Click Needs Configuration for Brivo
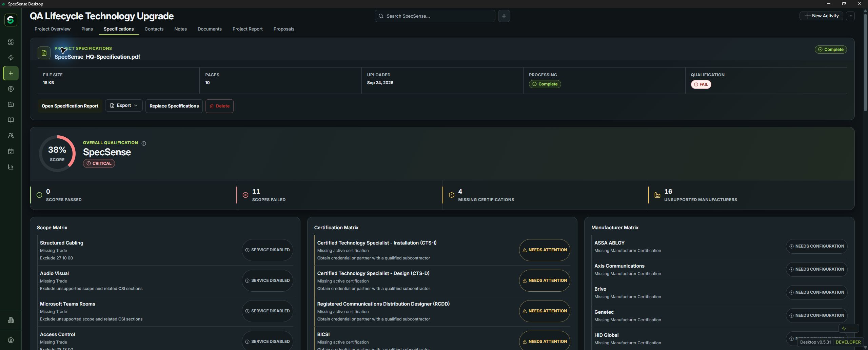 click(816, 293)
